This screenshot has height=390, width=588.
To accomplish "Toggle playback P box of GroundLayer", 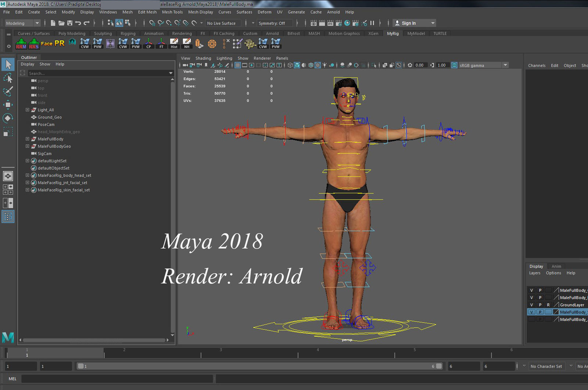I will click(x=540, y=305).
